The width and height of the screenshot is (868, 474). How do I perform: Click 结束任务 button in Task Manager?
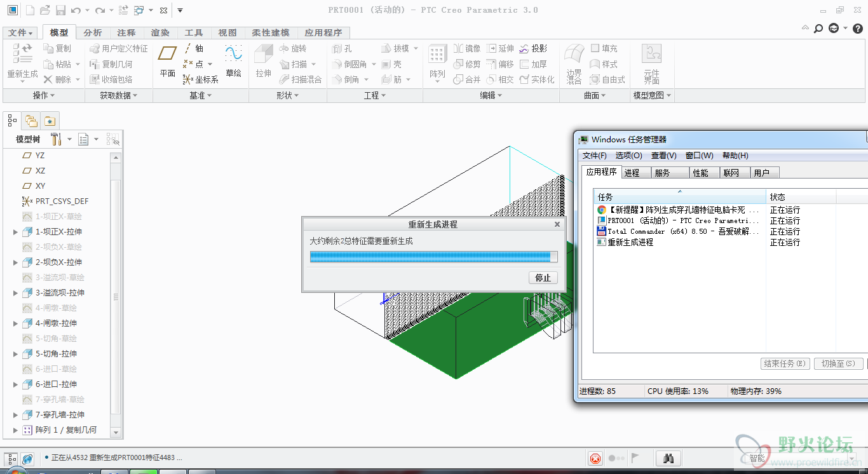[x=785, y=364]
